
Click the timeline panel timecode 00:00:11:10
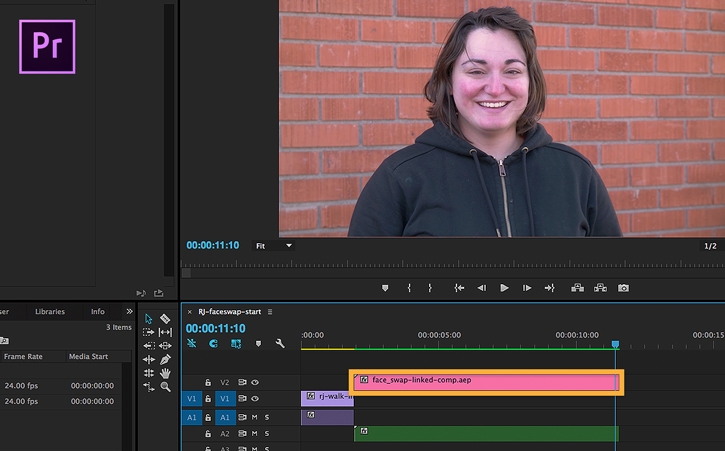click(x=215, y=328)
